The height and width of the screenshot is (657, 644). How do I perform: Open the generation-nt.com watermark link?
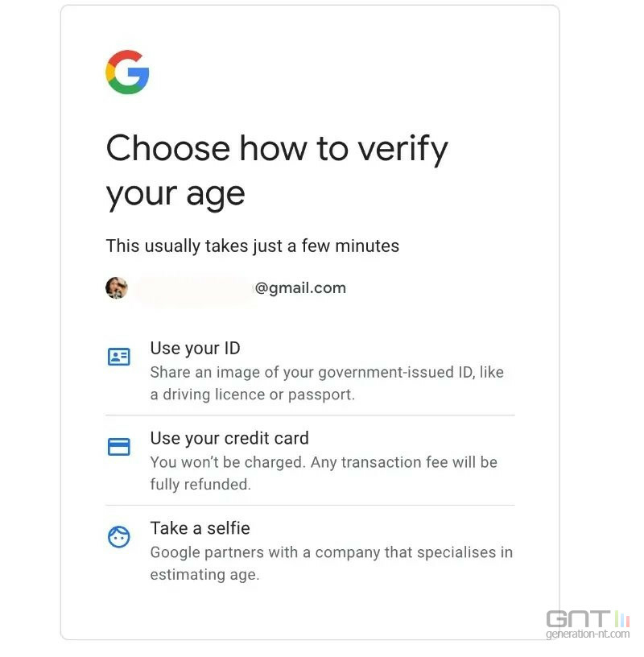[586, 634]
